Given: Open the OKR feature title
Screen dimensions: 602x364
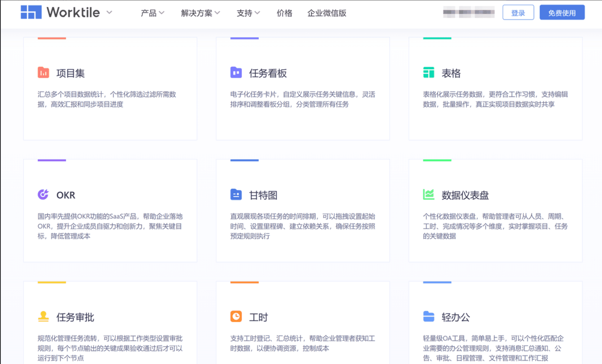Looking at the screenshot, I should 66,195.
